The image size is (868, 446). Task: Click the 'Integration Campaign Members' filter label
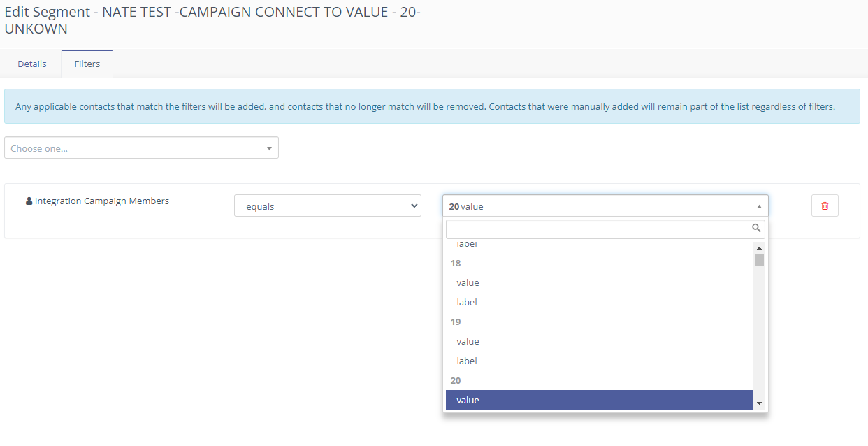(102, 201)
